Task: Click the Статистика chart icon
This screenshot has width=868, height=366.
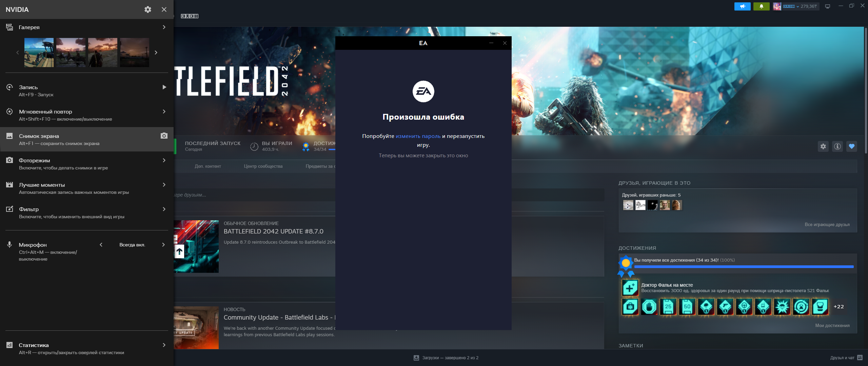Action: pyautogui.click(x=9, y=345)
